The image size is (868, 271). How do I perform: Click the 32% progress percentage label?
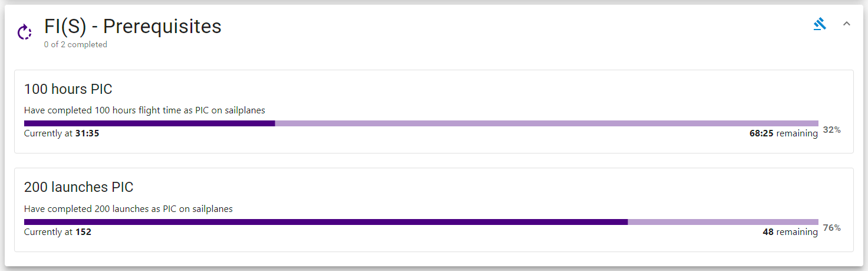click(831, 129)
